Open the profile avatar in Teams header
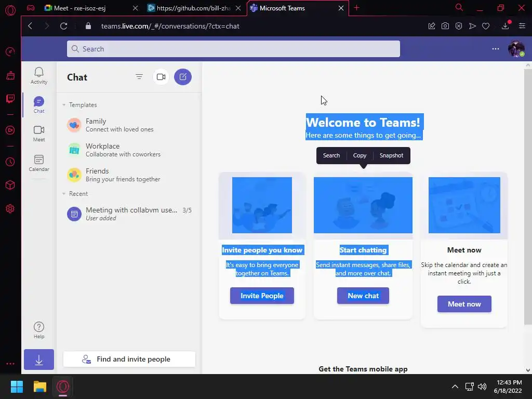 (516, 49)
